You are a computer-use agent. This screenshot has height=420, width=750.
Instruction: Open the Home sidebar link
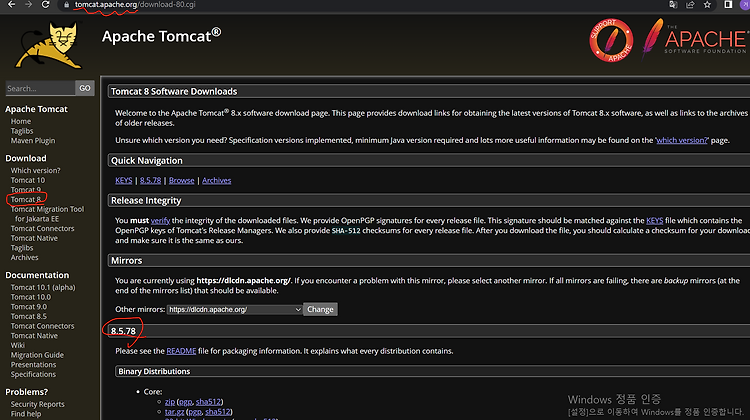[x=21, y=122]
